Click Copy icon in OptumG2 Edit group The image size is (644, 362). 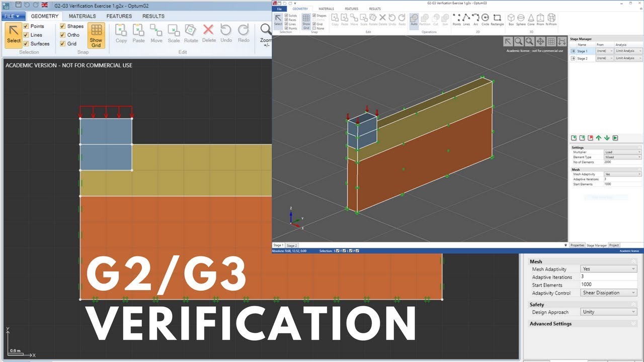(121, 34)
